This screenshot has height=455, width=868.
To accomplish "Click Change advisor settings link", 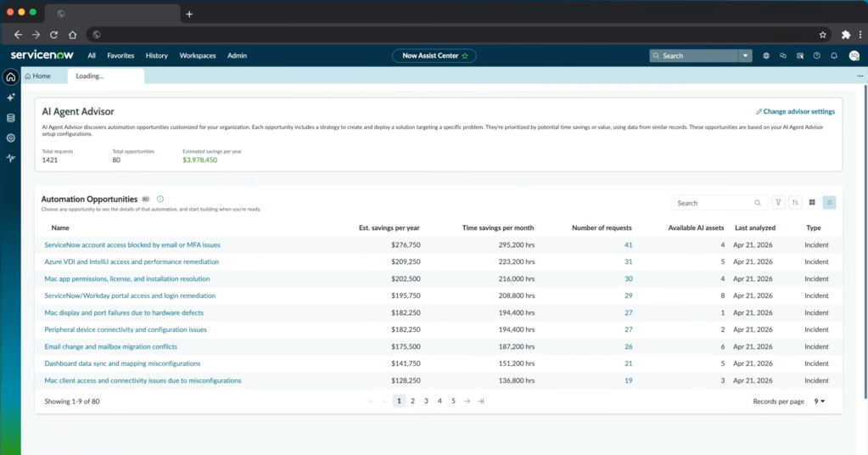I will (x=796, y=111).
